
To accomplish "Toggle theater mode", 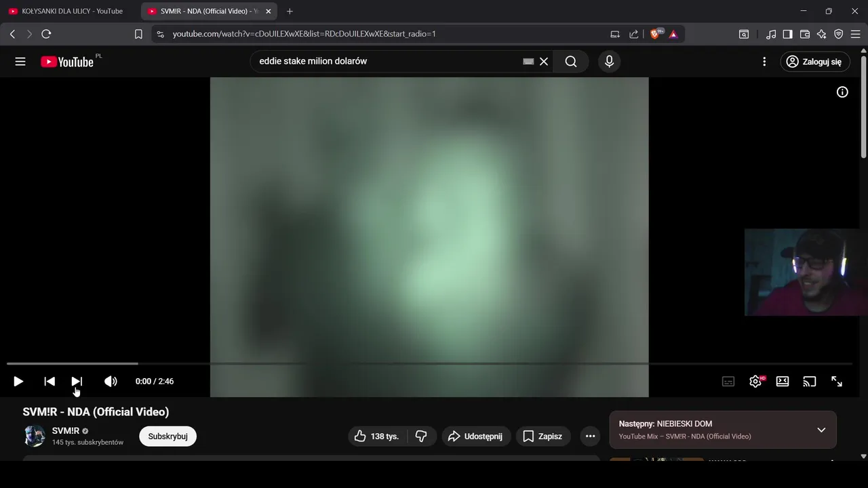I will (783, 382).
